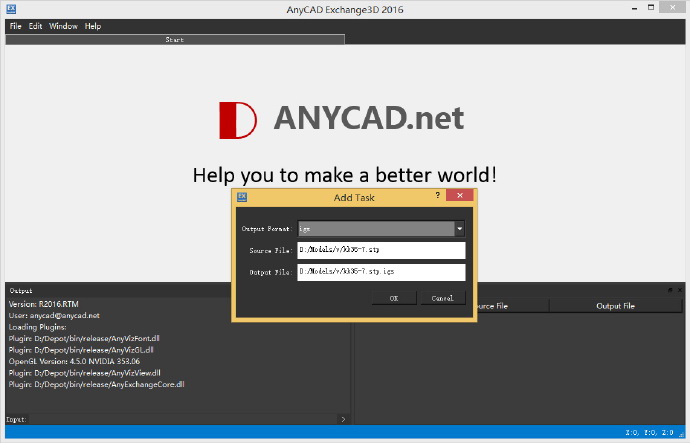
Task: Open the File menu
Action: pos(15,26)
